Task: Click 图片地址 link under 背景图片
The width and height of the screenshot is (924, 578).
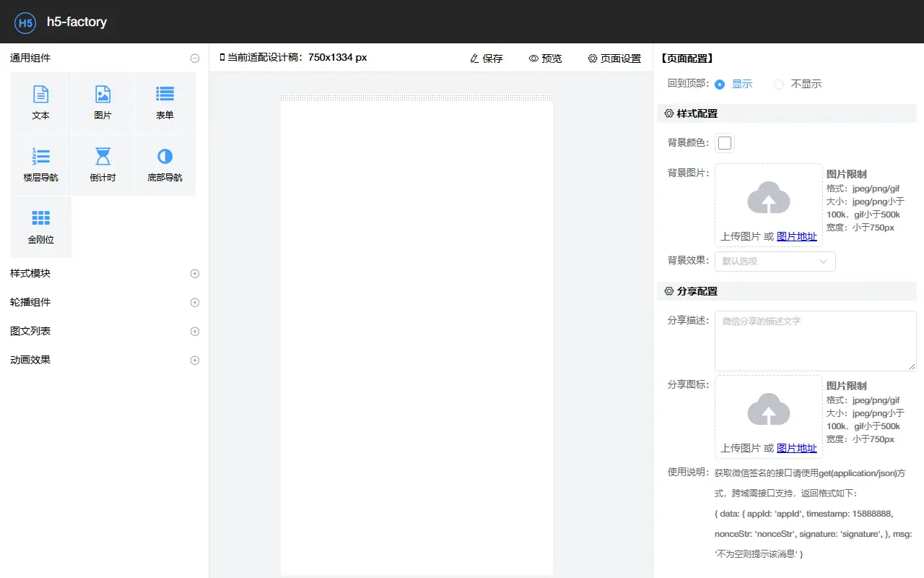Action: click(x=797, y=236)
